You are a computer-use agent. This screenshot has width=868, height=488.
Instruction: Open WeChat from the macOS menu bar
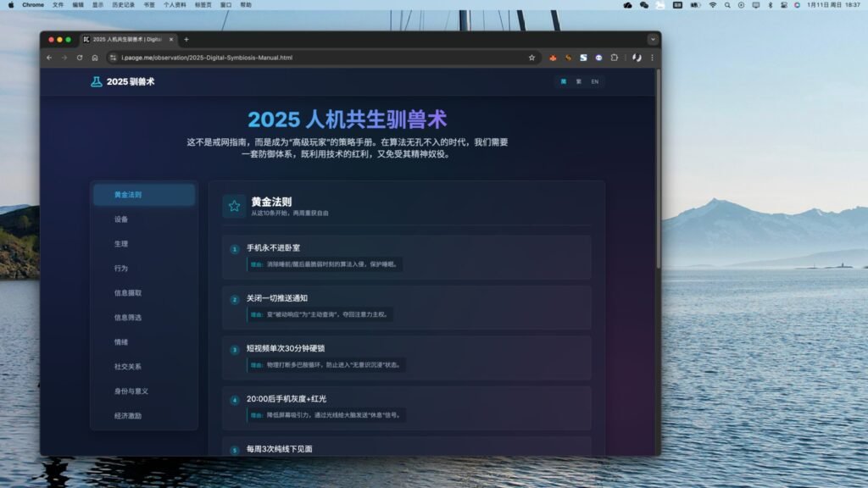pos(643,5)
